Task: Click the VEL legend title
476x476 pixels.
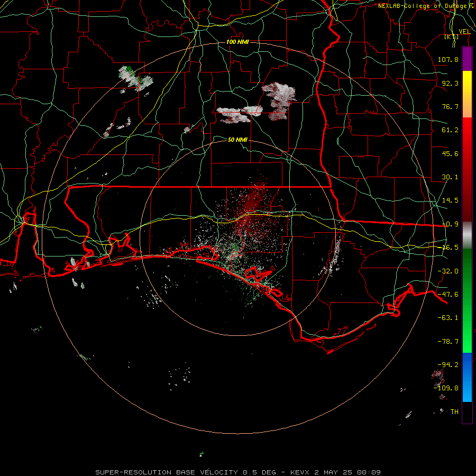Action: (x=464, y=32)
